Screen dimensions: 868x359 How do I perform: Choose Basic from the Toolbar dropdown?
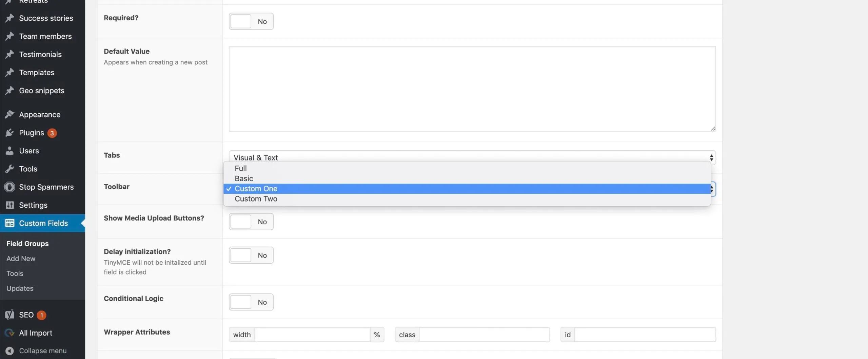(244, 178)
